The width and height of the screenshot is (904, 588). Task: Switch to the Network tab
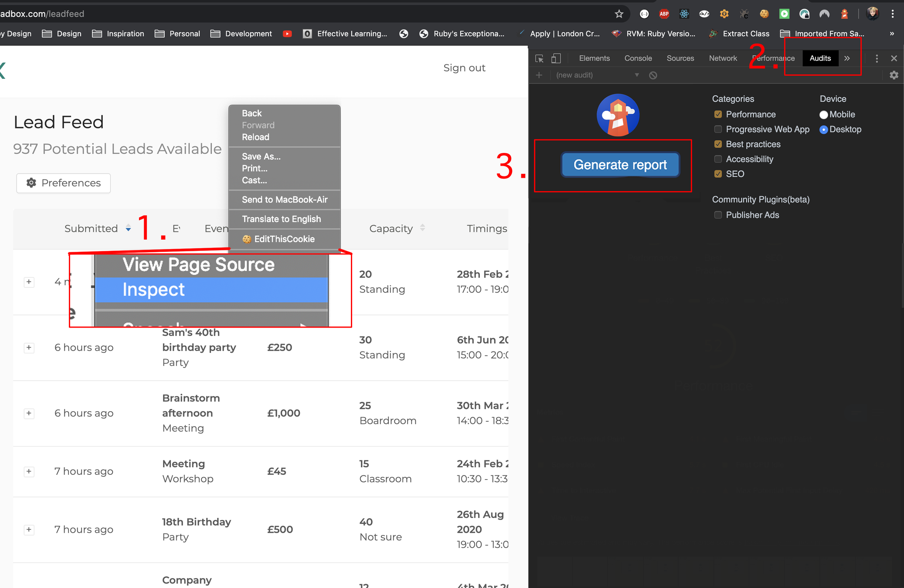[x=723, y=58]
